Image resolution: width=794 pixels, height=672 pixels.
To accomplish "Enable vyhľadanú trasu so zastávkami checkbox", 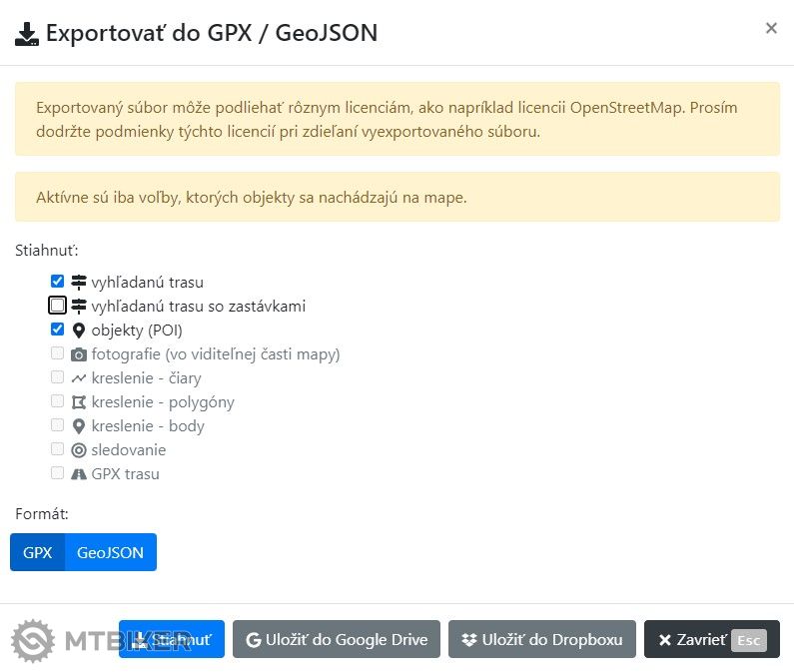I will [x=58, y=306].
